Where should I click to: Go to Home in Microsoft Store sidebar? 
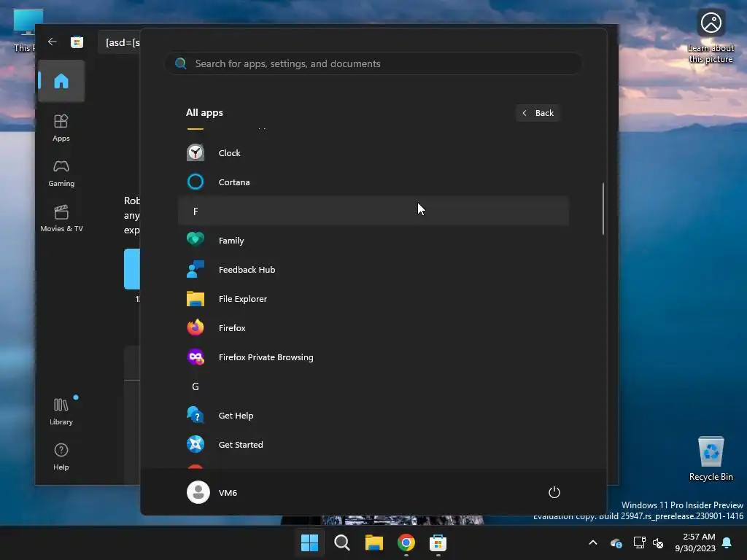pyautogui.click(x=61, y=81)
